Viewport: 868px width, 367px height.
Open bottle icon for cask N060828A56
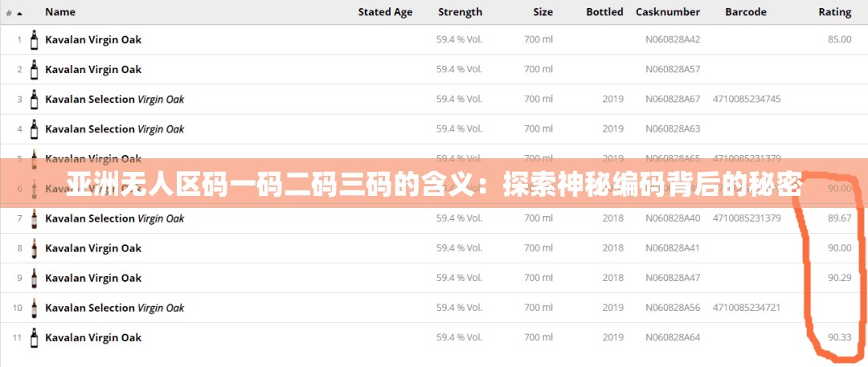point(34,308)
